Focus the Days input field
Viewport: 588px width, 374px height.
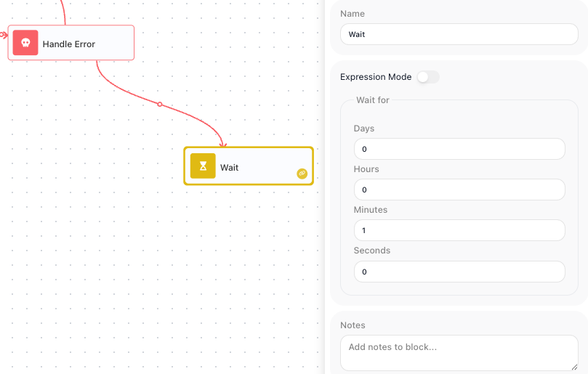pyautogui.click(x=459, y=149)
